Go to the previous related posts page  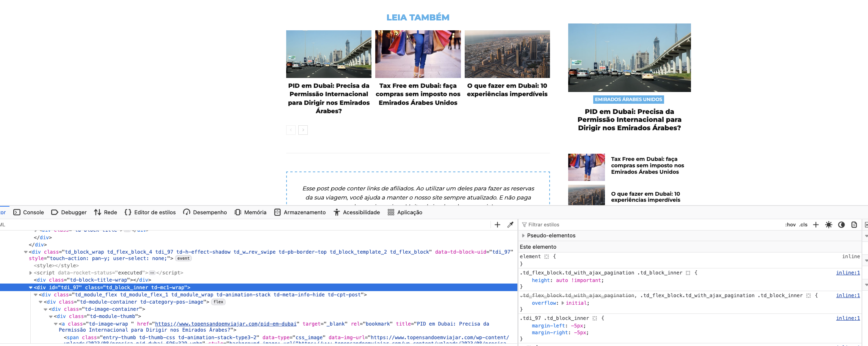click(291, 130)
